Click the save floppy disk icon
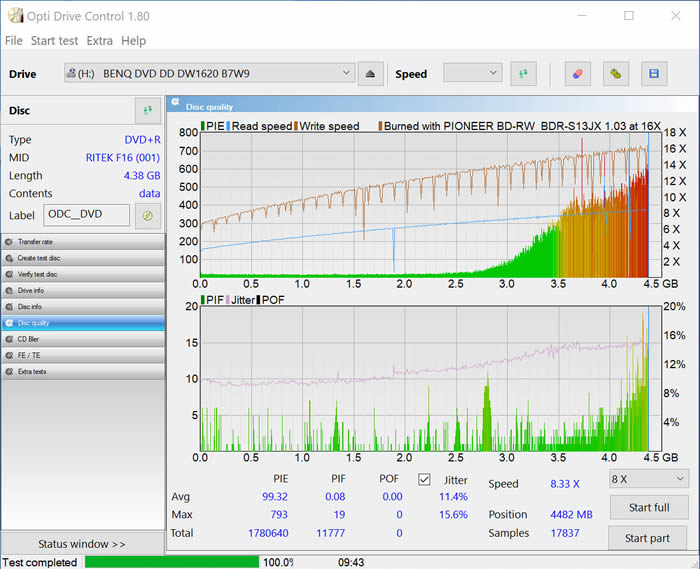This screenshot has height=569, width=700. (654, 73)
